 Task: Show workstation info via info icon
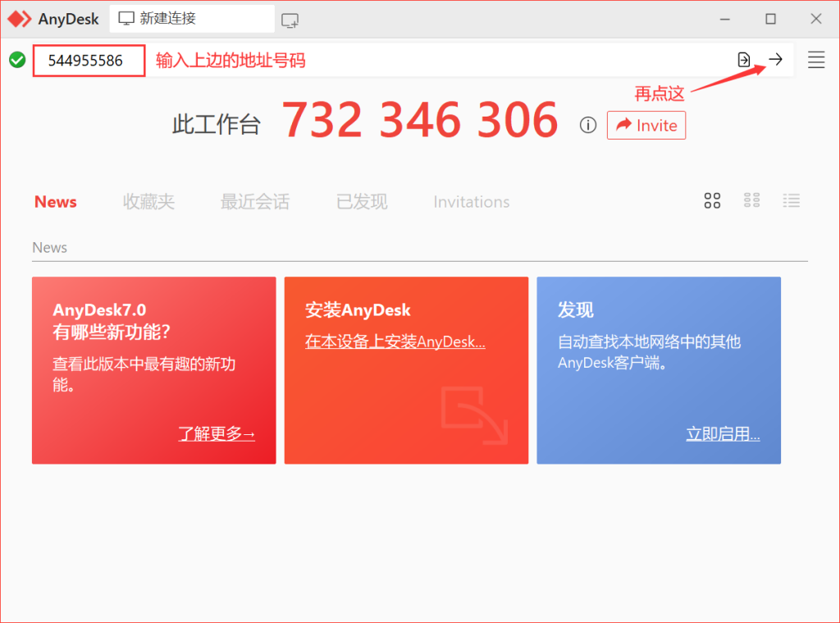click(587, 125)
